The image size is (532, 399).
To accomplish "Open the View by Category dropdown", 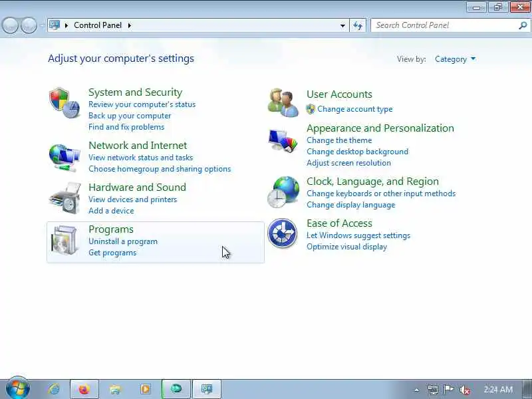I will pyautogui.click(x=456, y=59).
